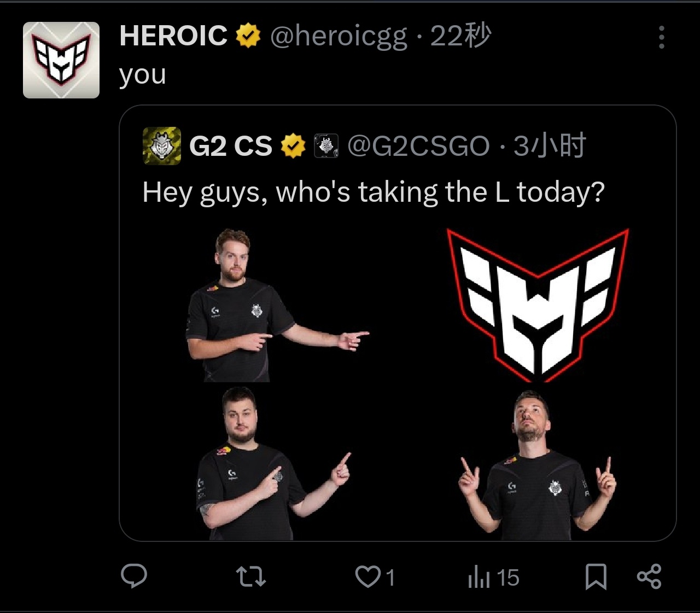
Task: Click the tweet text 'you'
Action: point(143,75)
